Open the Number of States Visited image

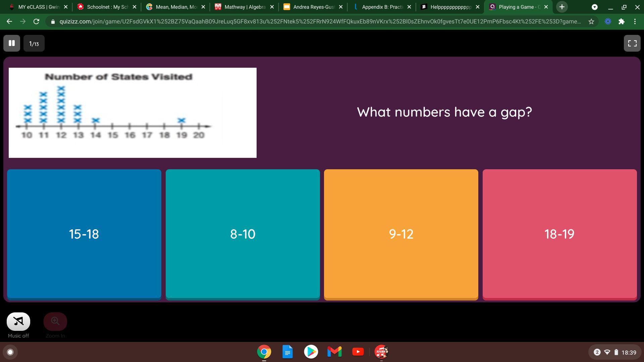pyautogui.click(x=132, y=113)
